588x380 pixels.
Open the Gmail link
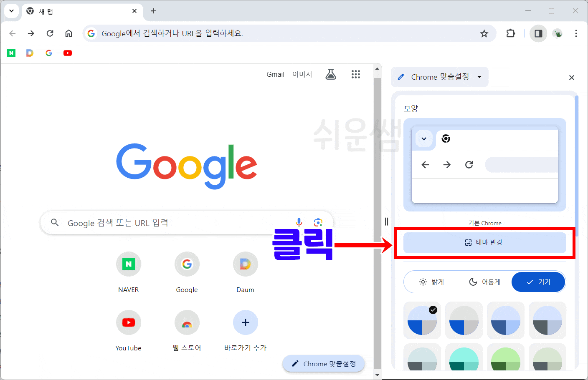point(275,74)
